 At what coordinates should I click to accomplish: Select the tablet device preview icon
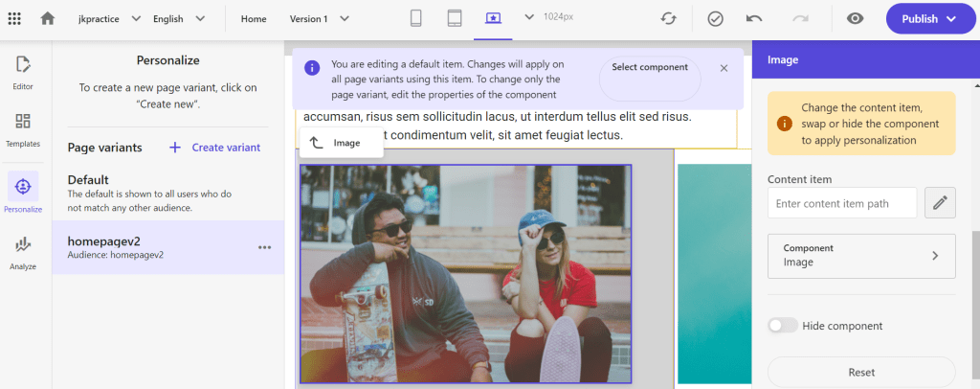point(455,18)
